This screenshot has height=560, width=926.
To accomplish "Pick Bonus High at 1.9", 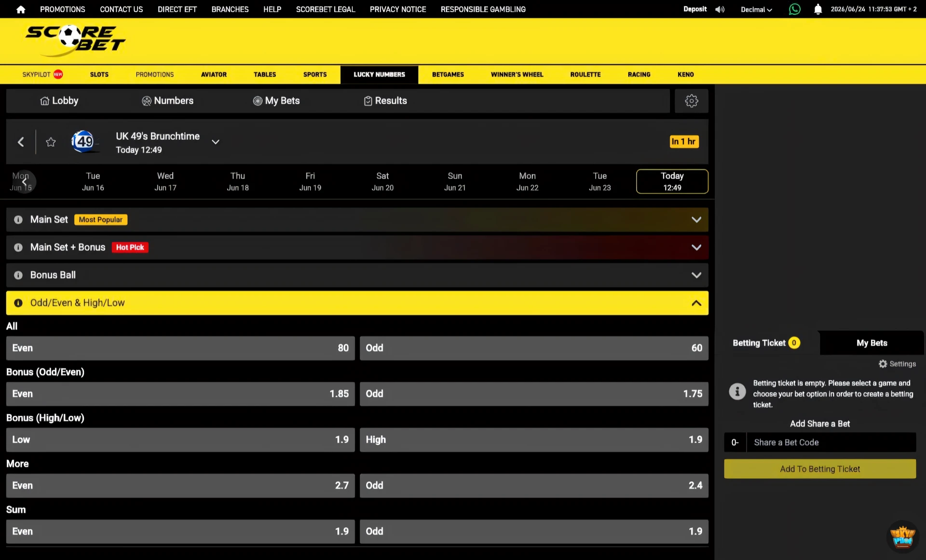I will 534,440.
